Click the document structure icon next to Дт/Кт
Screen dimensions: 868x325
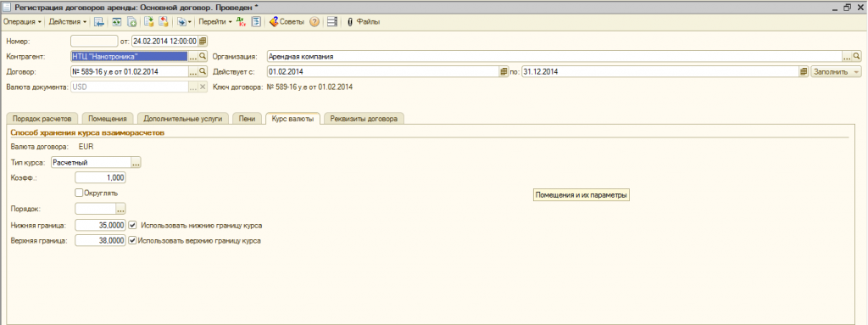point(256,21)
